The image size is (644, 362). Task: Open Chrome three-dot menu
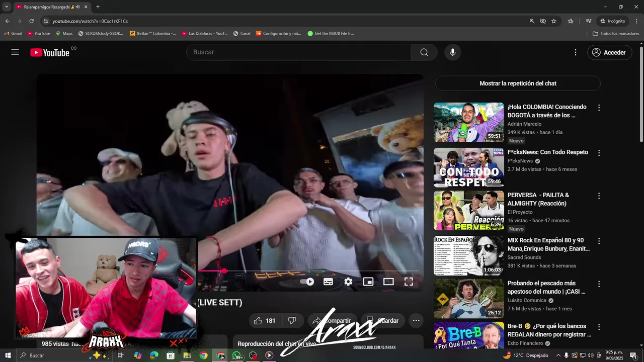pos(637,21)
